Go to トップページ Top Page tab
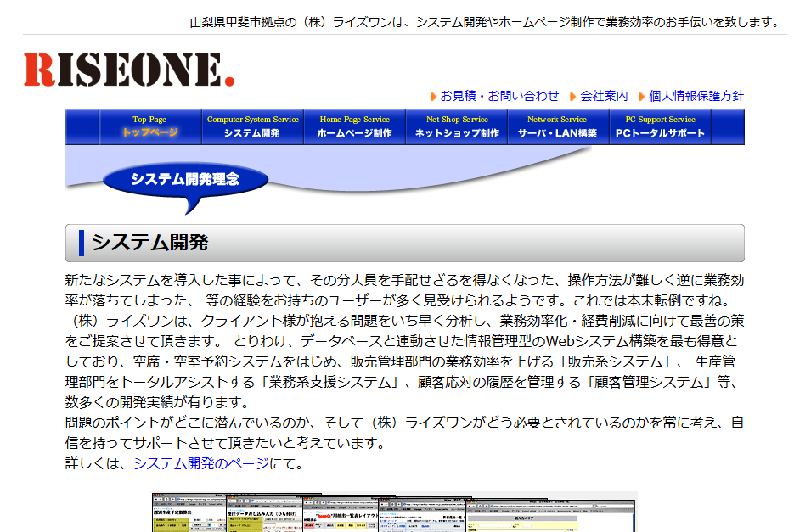This screenshot has height=532, width=811. (x=149, y=126)
